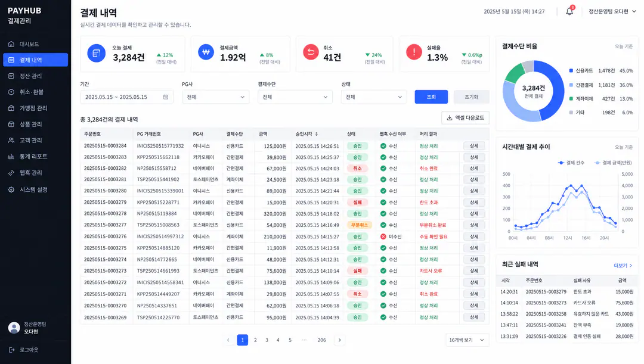Click the 정산 관리 sidebar icon
This screenshot has width=644, height=364.
click(x=11, y=76)
